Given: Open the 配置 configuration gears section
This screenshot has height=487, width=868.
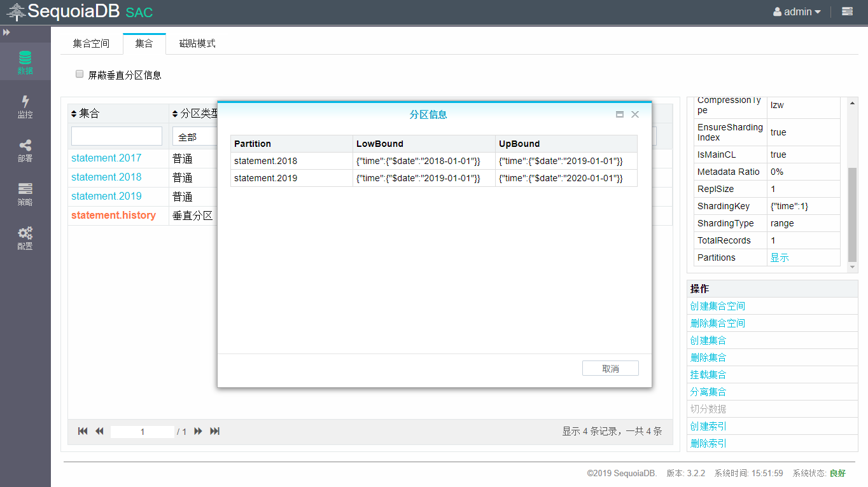Looking at the screenshot, I should click(x=25, y=238).
